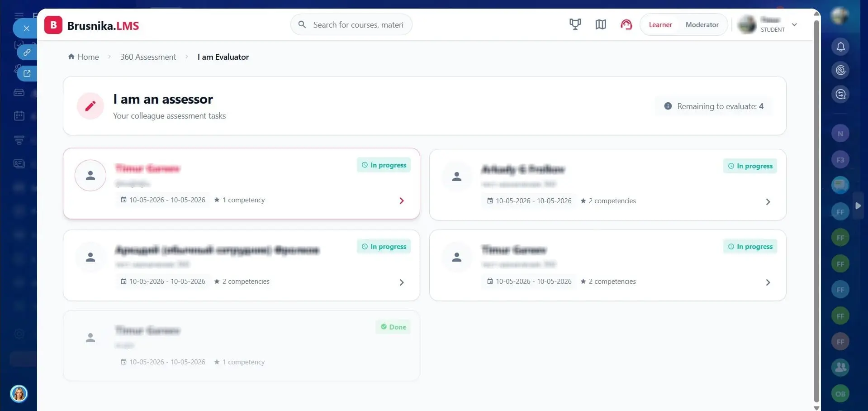The height and width of the screenshot is (411, 868).
Task: Click the vertical scrollbar of the page
Action: pos(816,210)
